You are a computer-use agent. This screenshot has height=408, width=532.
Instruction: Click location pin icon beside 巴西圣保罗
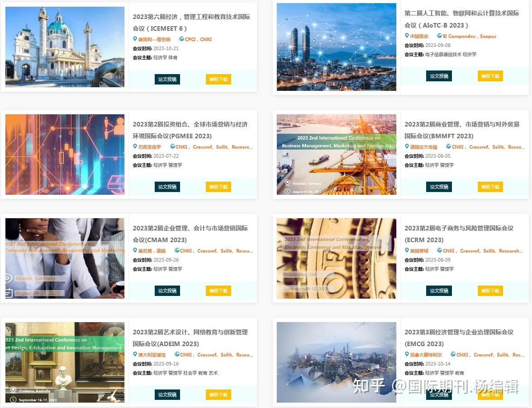pos(135,146)
